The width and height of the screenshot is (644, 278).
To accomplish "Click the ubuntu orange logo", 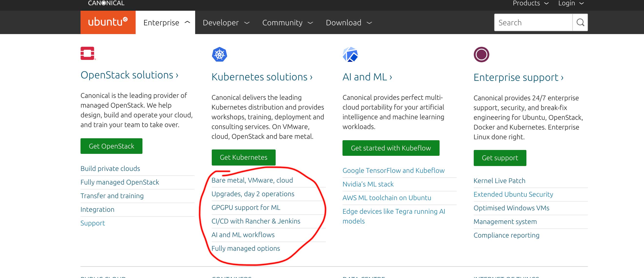I will pyautogui.click(x=108, y=22).
